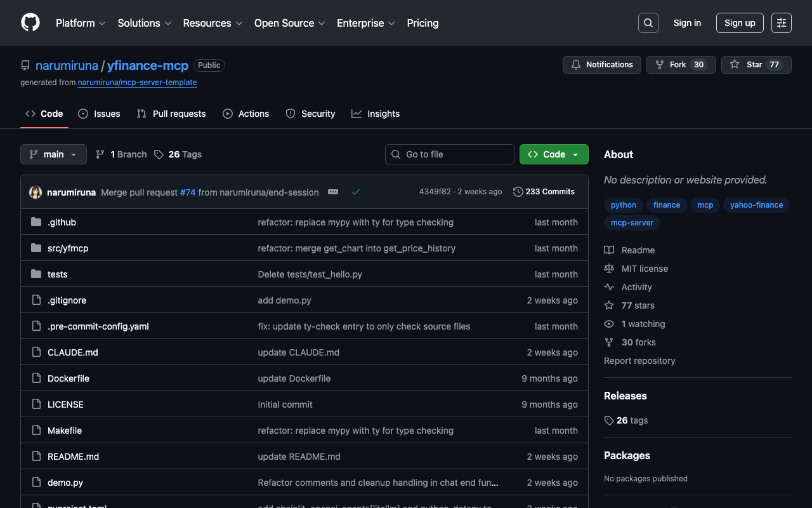Image resolution: width=812 pixels, height=508 pixels.
Task: Expand commit message ellipsis icon
Action: [x=333, y=192]
